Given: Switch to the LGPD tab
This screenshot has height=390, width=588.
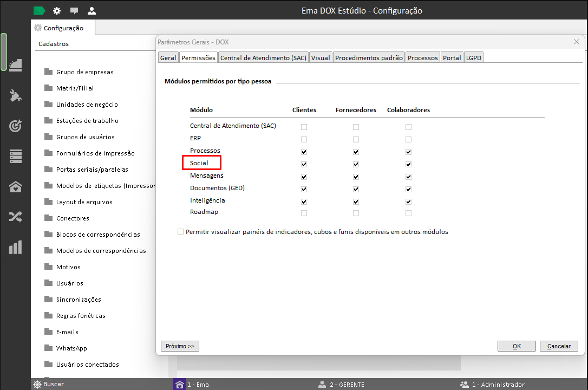Looking at the screenshot, I should click(474, 57).
